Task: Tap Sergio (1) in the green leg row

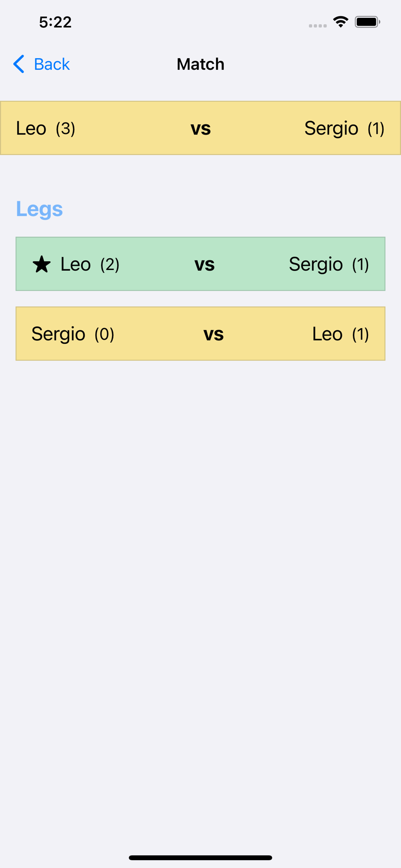Action: tap(329, 264)
